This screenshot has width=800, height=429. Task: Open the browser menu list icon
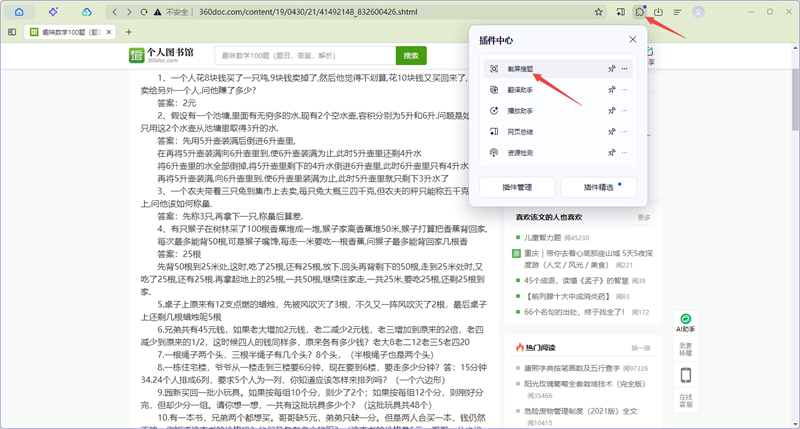pos(677,12)
